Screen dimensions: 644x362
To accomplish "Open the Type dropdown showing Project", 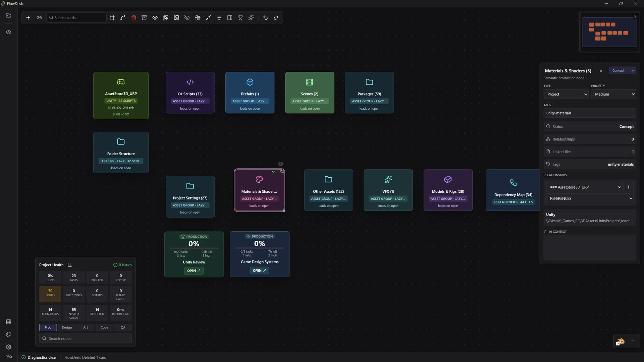I will 566,94.
